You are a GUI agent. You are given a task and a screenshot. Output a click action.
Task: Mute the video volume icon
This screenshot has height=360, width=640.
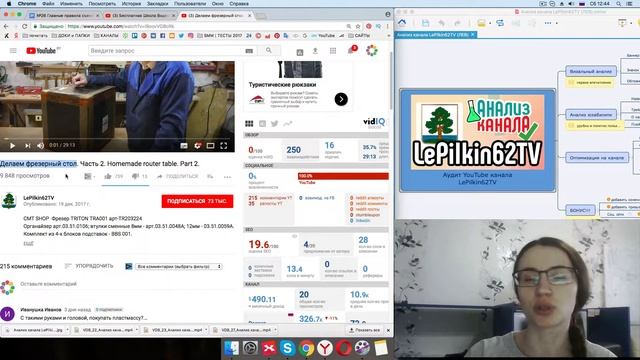[40, 145]
